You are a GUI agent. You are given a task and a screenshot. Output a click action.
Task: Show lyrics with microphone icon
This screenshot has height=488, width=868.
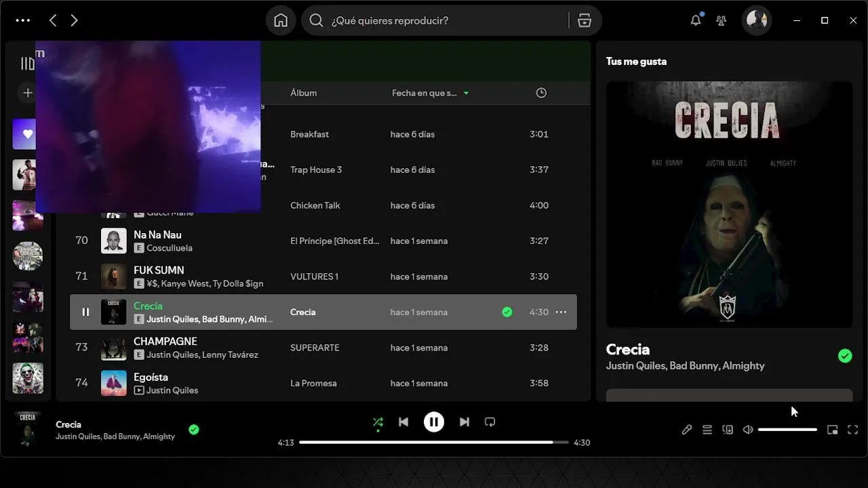pyautogui.click(x=687, y=430)
